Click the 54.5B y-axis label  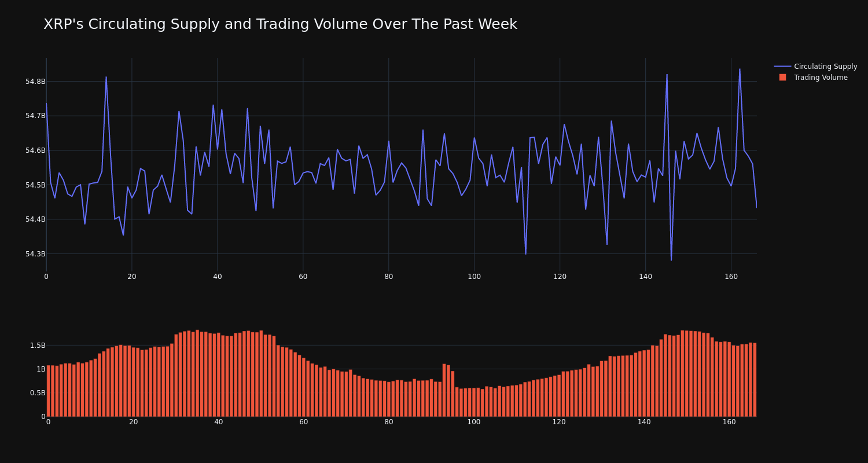[x=35, y=185]
